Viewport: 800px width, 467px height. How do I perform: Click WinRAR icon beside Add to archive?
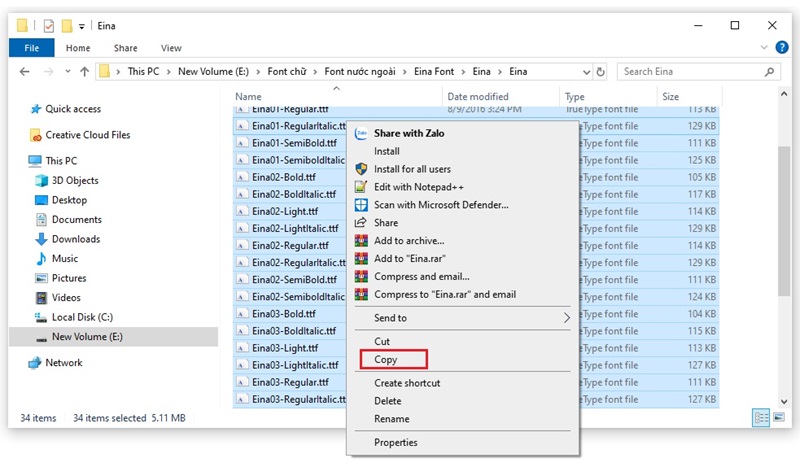coord(361,240)
